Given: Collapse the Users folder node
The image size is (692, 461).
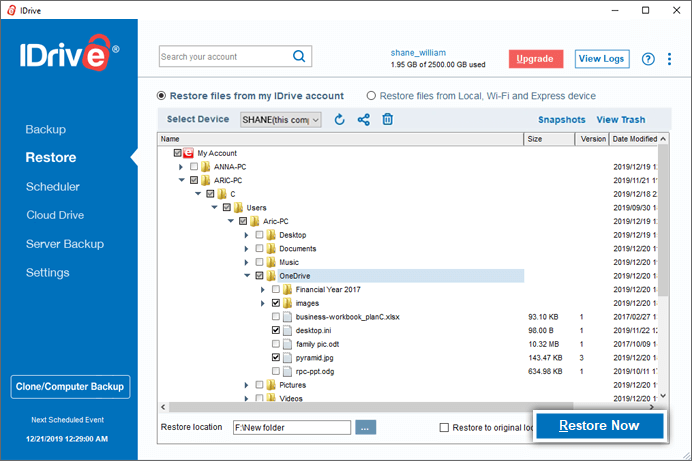Looking at the screenshot, I should click(x=214, y=207).
